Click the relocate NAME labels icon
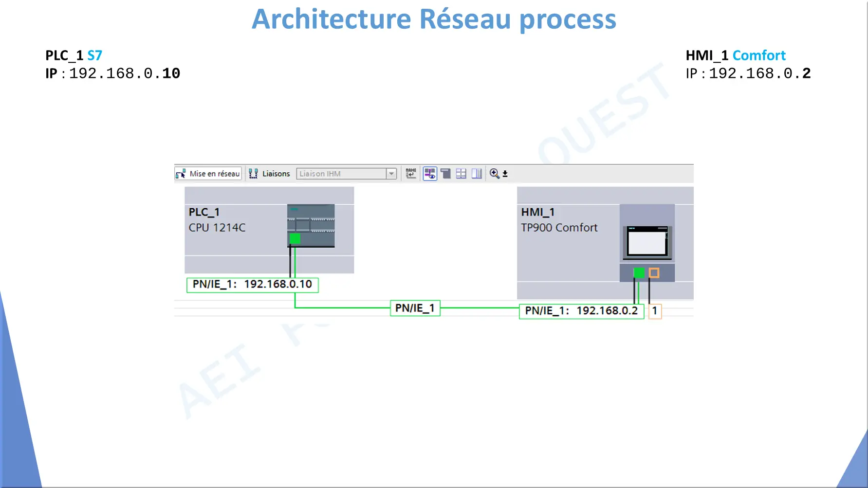This screenshot has height=488, width=868. click(x=411, y=173)
